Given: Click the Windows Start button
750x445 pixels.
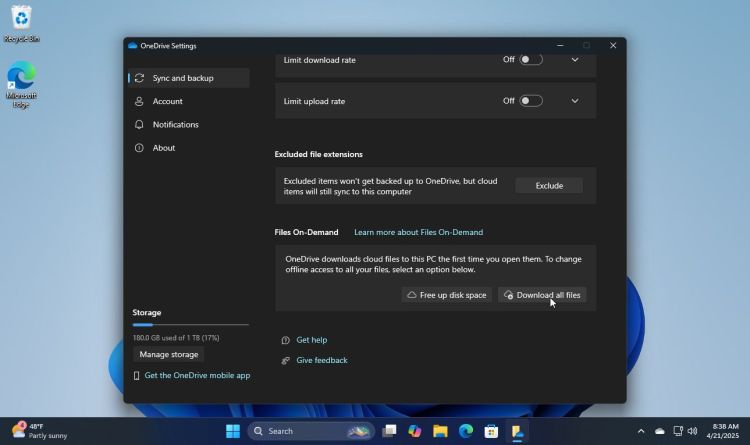Looking at the screenshot, I should (x=233, y=431).
